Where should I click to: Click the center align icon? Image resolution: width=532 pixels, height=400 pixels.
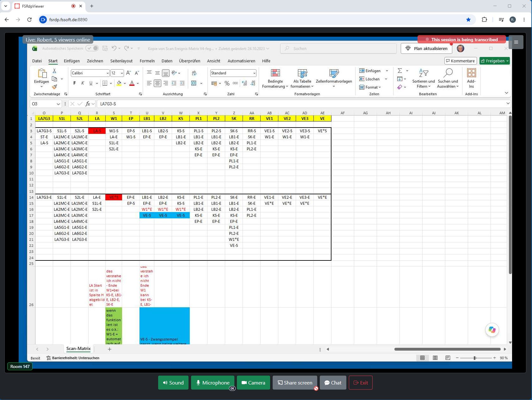click(x=157, y=83)
